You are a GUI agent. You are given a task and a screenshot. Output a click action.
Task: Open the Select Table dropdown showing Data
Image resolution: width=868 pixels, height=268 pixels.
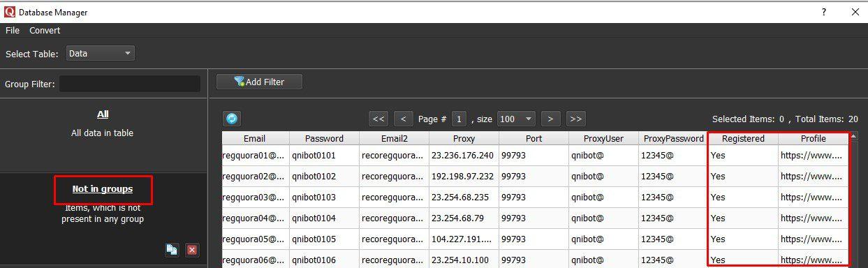click(x=100, y=53)
